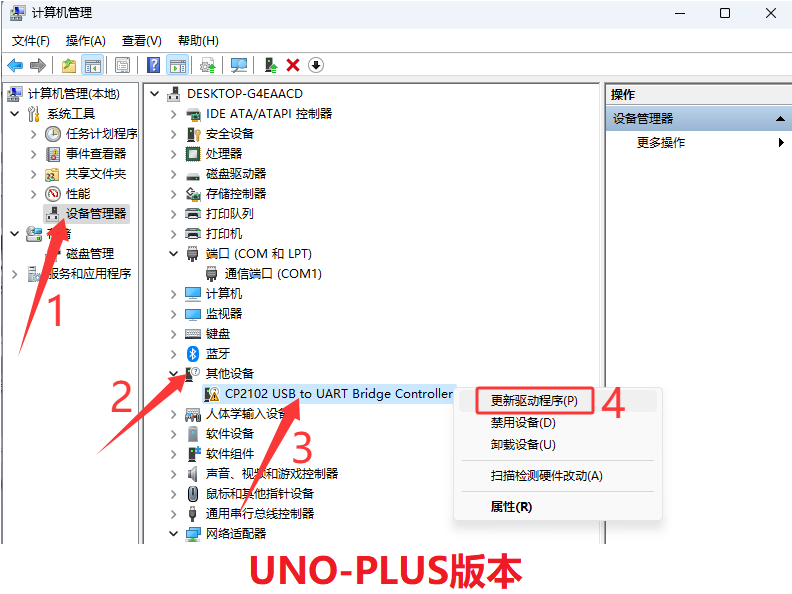Choose 禁用设备(D) from the context menu

click(523, 422)
